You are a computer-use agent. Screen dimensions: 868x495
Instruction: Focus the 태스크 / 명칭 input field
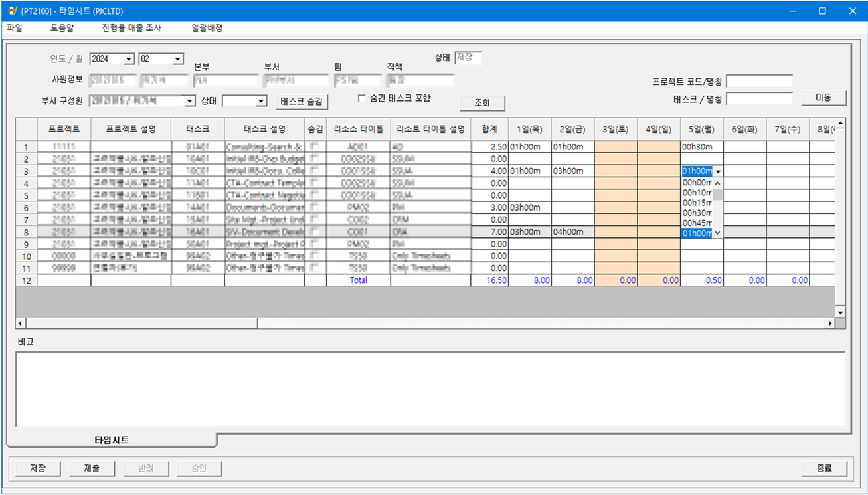760,99
